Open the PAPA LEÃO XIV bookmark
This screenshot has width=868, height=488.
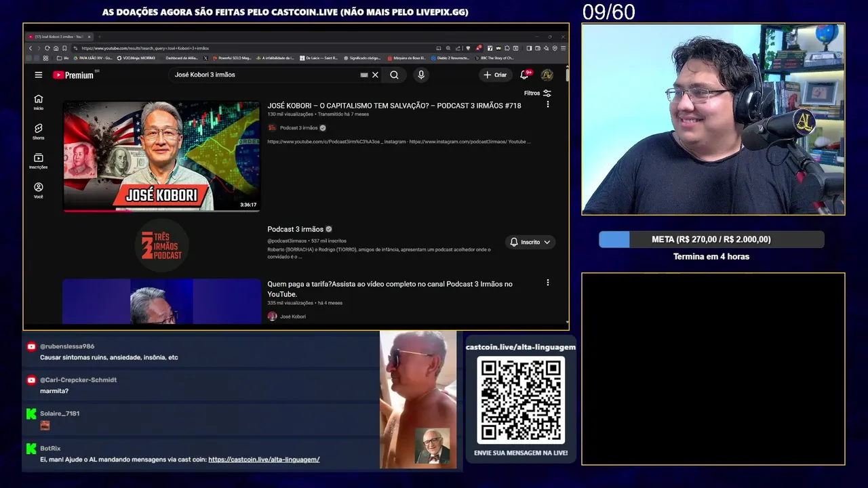pos(93,58)
